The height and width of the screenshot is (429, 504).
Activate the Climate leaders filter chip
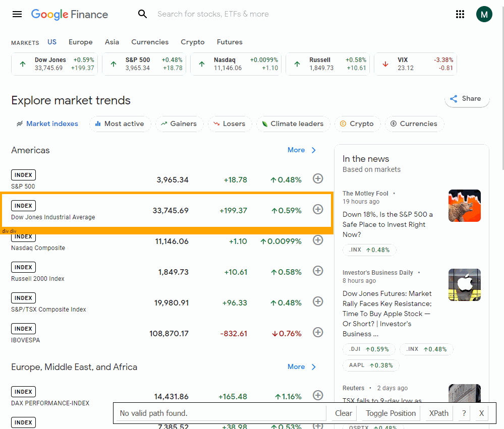293,124
